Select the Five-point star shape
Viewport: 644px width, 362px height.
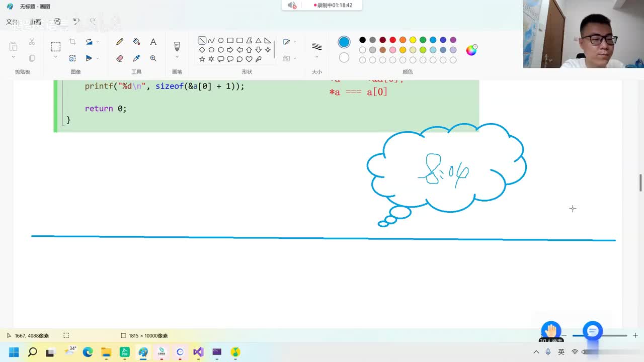point(202,59)
